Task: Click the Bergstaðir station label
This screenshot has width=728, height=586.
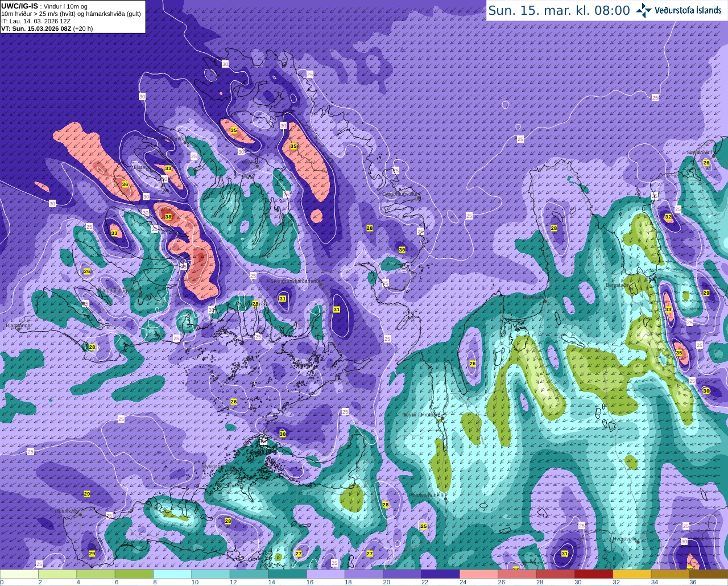Action: tap(617, 285)
